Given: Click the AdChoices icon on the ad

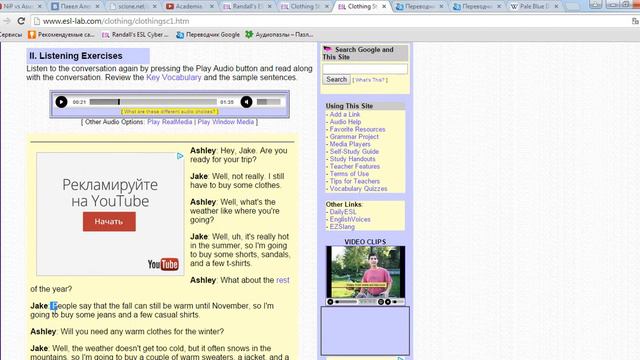Looking at the screenshot, I should (180, 156).
